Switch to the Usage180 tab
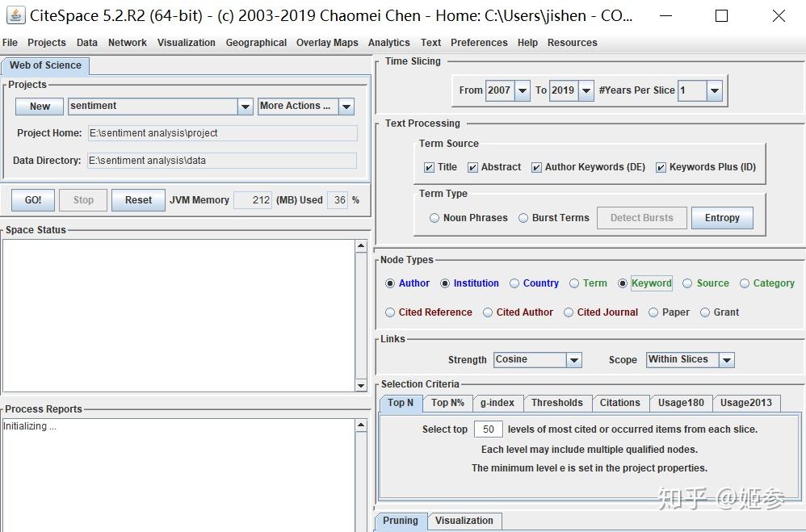This screenshot has height=532, width=806. 681,403
